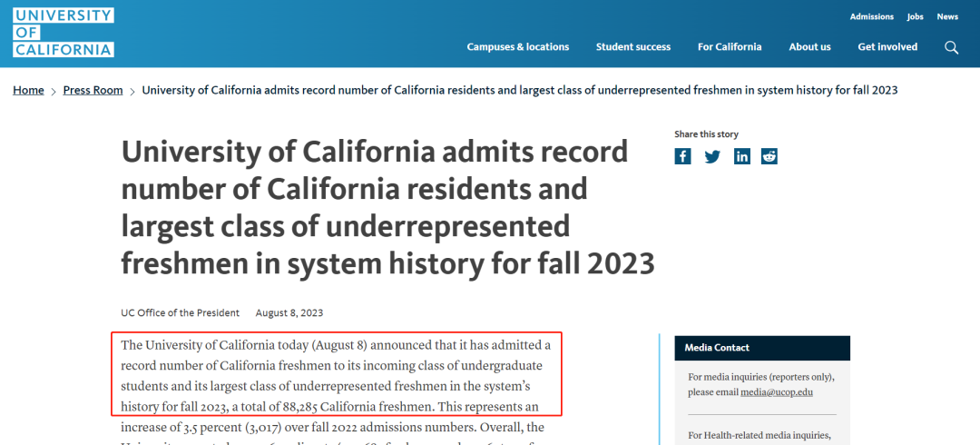Return to Home via breadcrumb
This screenshot has width=980, height=445.
point(28,91)
